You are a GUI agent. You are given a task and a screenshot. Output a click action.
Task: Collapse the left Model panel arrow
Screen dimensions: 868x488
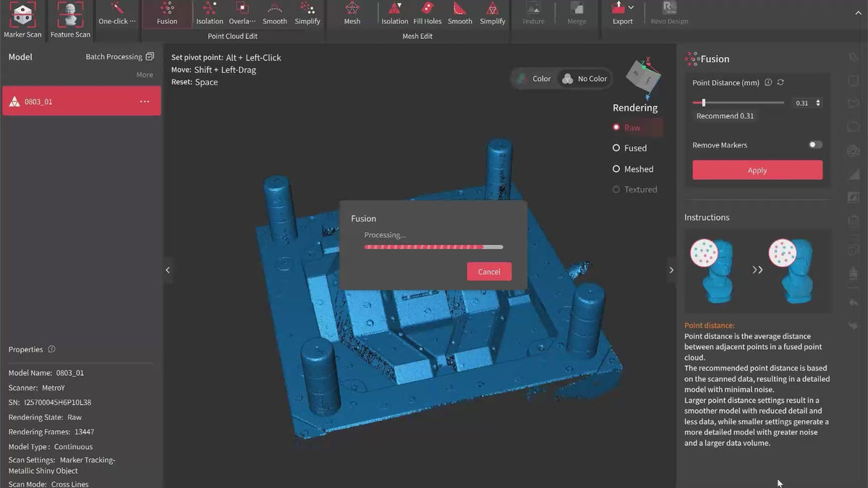click(168, 270)
